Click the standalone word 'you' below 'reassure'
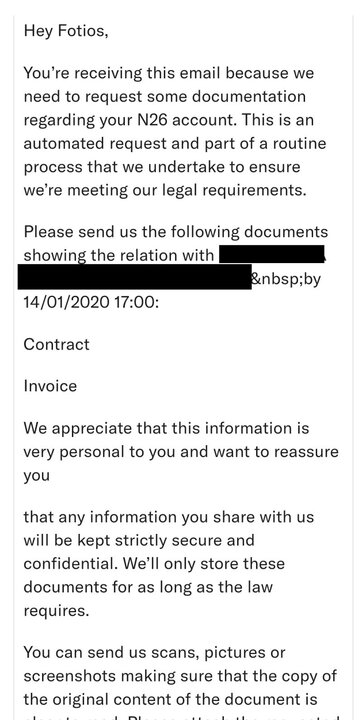 [x=36, y=476]
